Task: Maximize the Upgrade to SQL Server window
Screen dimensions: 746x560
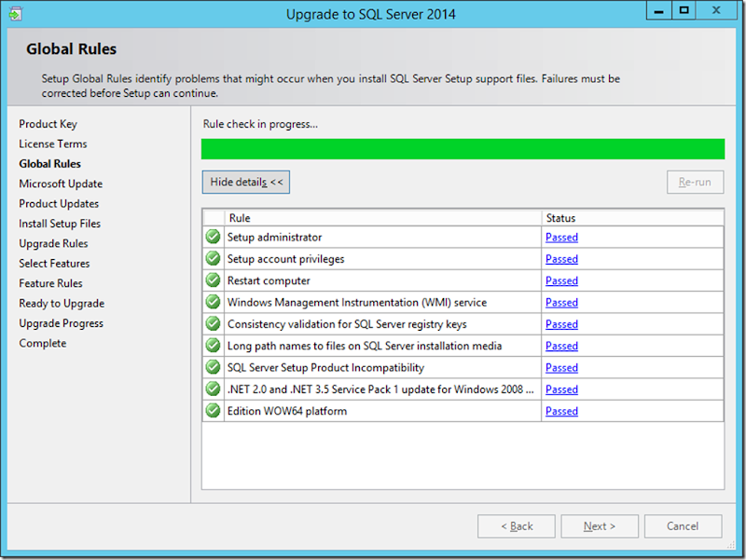Action: [x=684, y=10]
